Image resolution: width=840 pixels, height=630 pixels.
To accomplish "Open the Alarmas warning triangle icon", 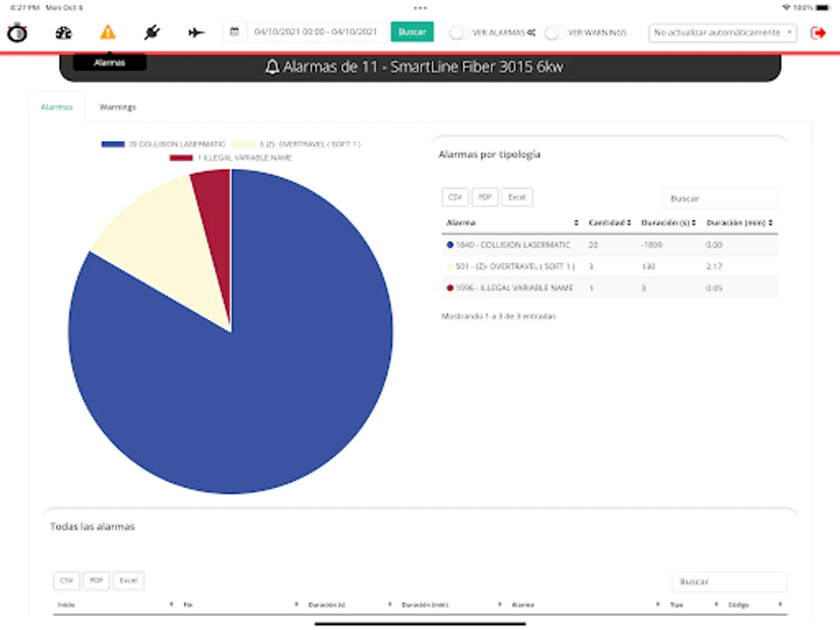I will (x=108, y=32).
